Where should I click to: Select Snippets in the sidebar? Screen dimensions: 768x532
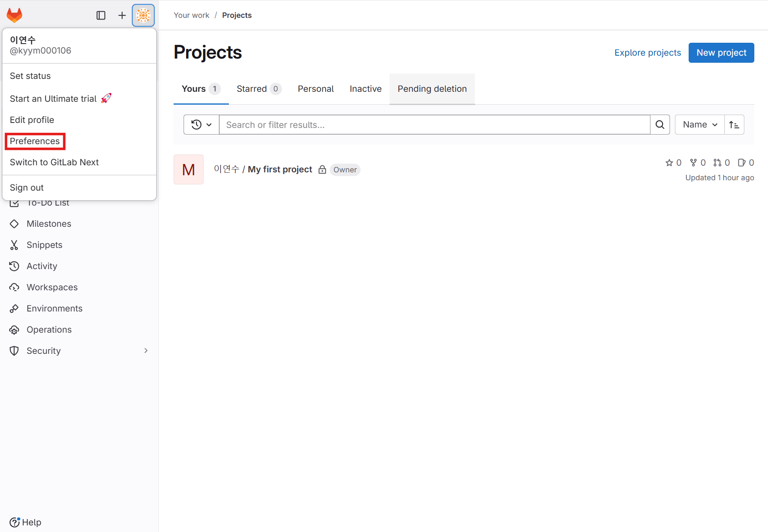pos(44,245)
